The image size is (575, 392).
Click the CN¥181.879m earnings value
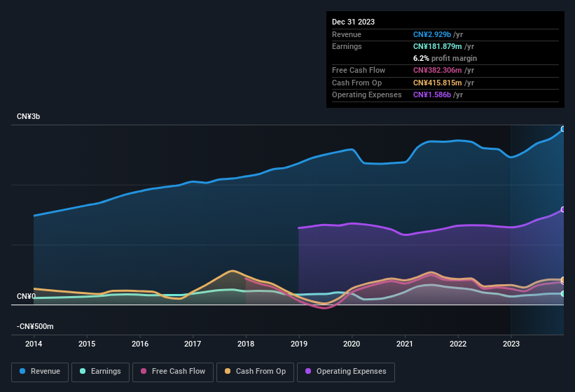point(438,46)
